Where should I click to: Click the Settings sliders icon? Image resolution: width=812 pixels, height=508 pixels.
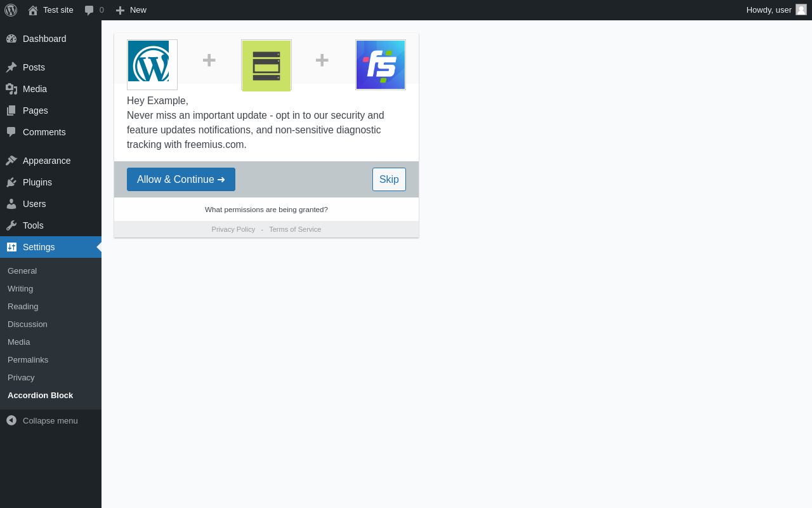point(11,247)
